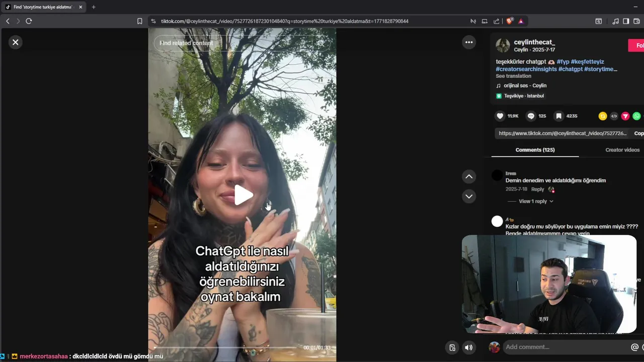Go to the previous video using up arrow
The height and width of the screenshot is (362, 644).
click(469, 176)
